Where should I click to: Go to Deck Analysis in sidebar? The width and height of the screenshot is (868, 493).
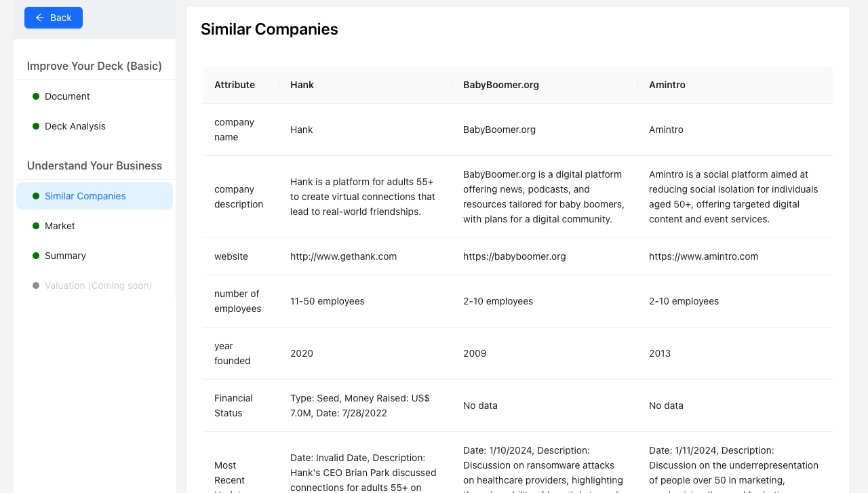point(75,126)
